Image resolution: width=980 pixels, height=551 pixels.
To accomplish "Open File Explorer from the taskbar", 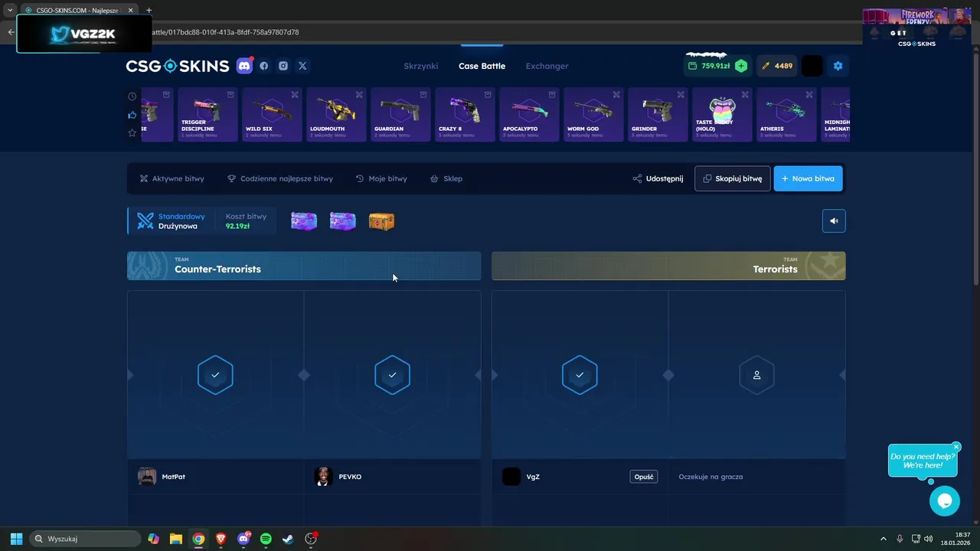I will (176, 539).
